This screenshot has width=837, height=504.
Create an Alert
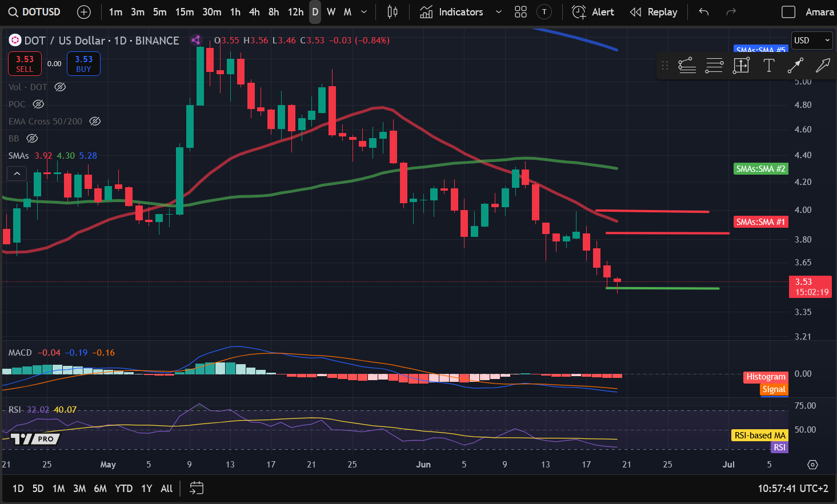593,12
